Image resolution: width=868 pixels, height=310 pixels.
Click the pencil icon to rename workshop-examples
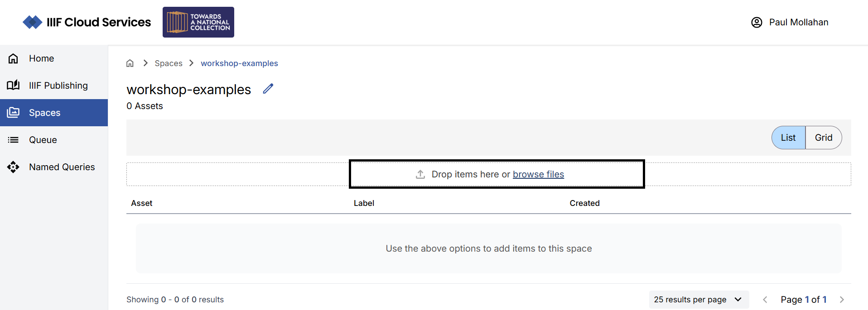tap(268, 89)
